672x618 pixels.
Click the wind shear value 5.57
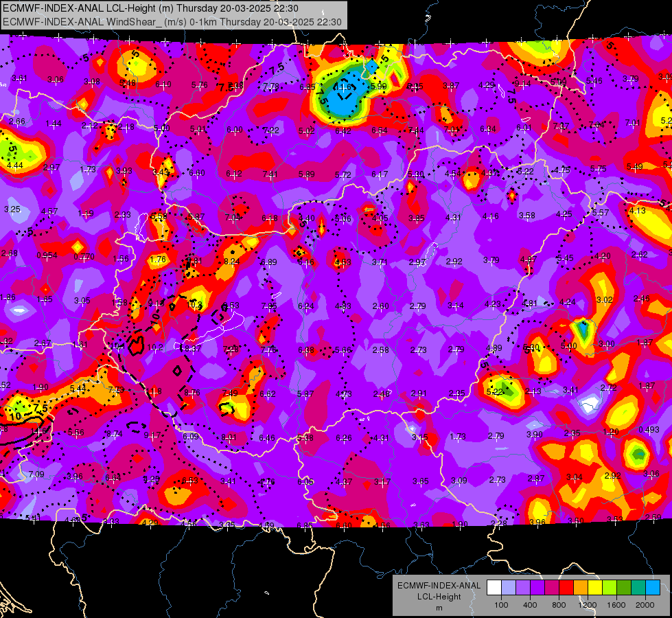pyautogui.click(x=601, y=213)
